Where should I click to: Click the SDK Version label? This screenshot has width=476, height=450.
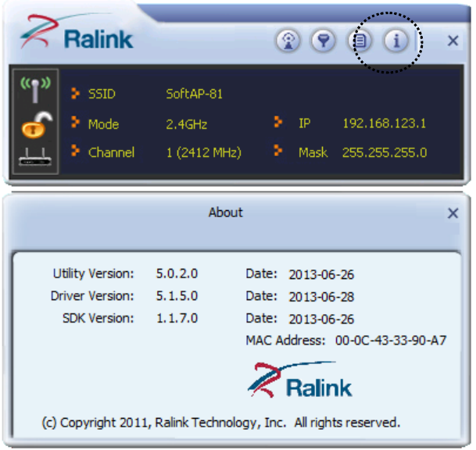pos(98,318)
